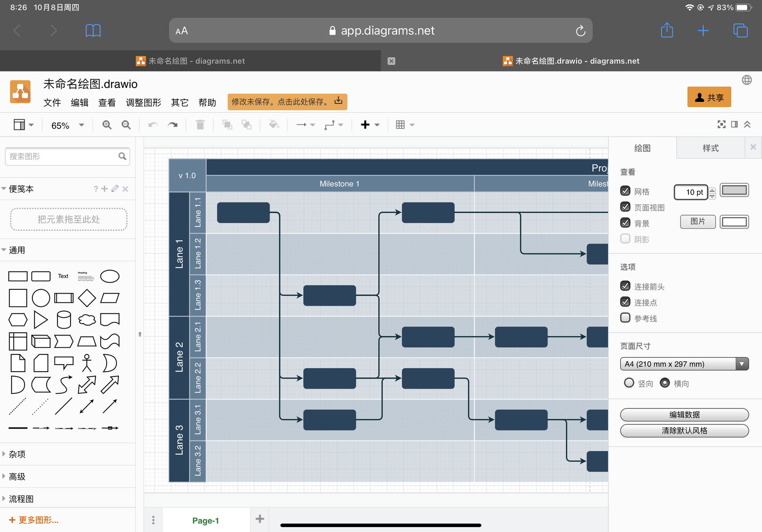Select the cylinder shape in the General palette

[x=64, y=320]
